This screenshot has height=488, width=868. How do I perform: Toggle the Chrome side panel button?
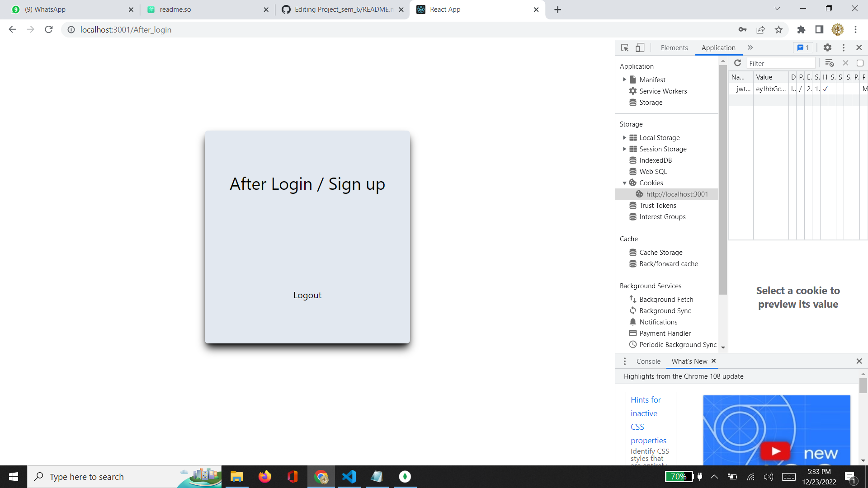819,30
